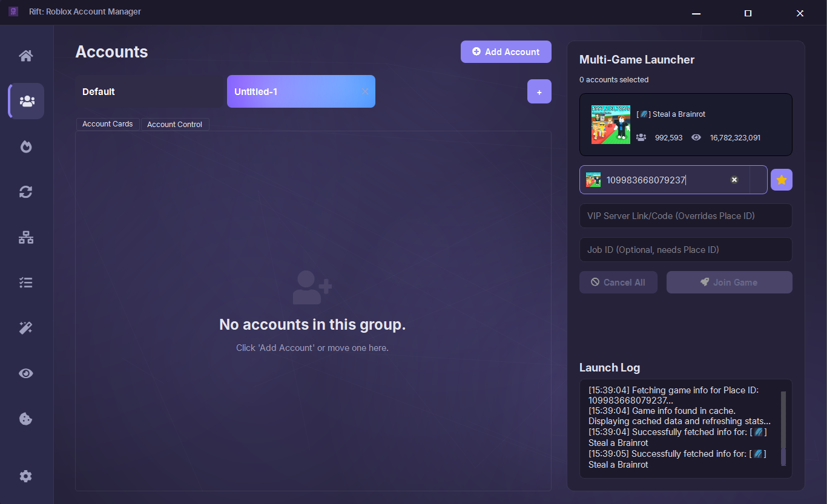Clear the Place ID field with X
The image size is (827, 504).
pyautogui.click(x=734, y=180)
